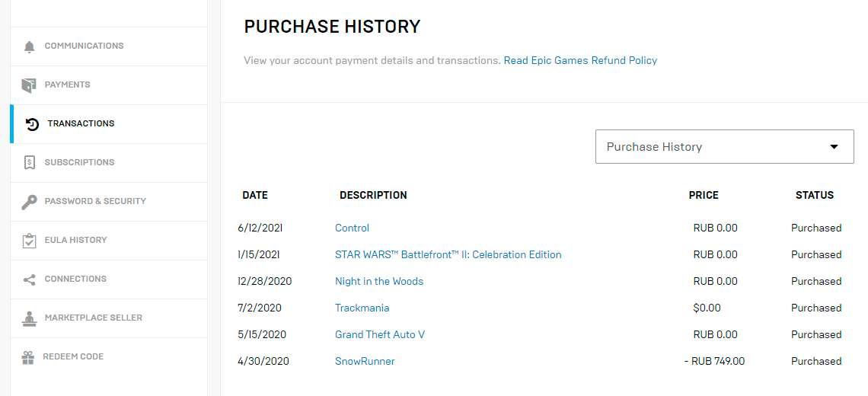The height and width of the screenshot is (396, 868).
Task: Open the STAR WARS Battlefront II: Celebration Edition transaction
Action: coord(448,255)
